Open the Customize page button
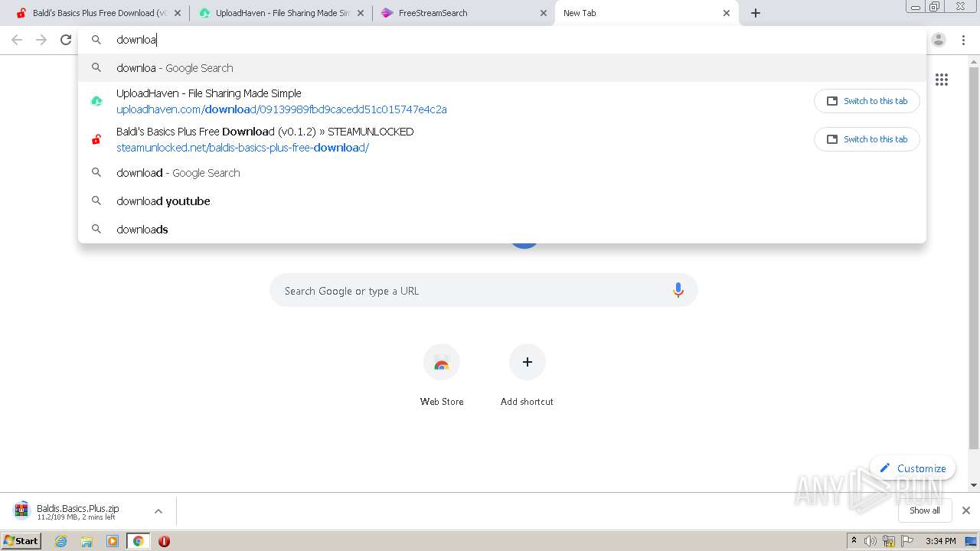Screen dimensions: 980x551 click(913, 468)
